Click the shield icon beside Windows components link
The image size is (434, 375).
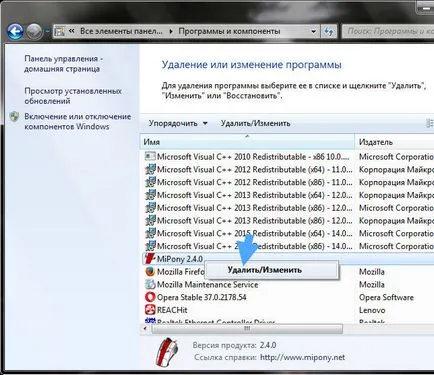14,117
